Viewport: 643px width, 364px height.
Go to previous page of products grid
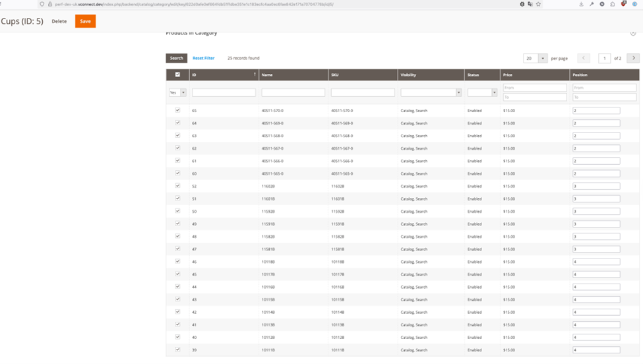click(x=584, y=58)
